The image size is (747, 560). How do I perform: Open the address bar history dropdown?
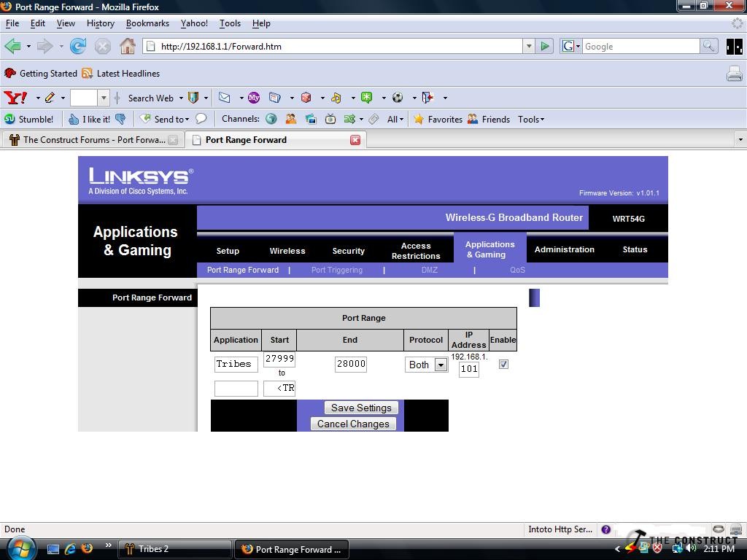tap(529, 46)
